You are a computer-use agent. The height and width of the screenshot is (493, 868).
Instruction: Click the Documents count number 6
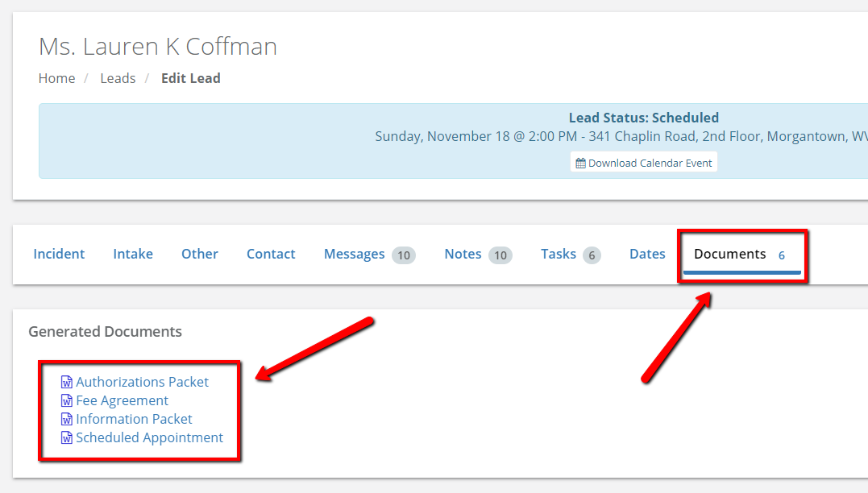pyautogui.click(x=782, y=255)
